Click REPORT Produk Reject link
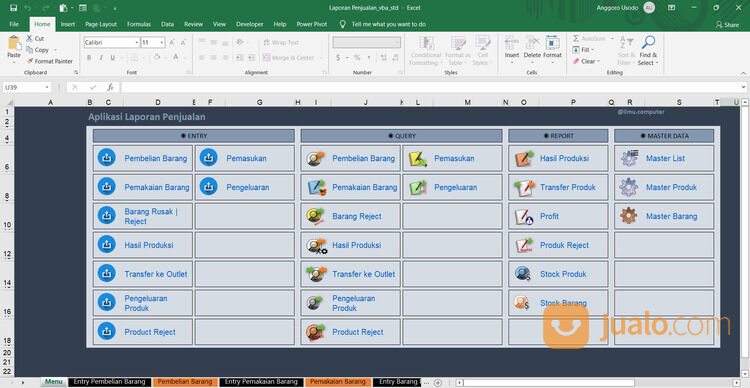The image size is (750, 388). [564, 245]
